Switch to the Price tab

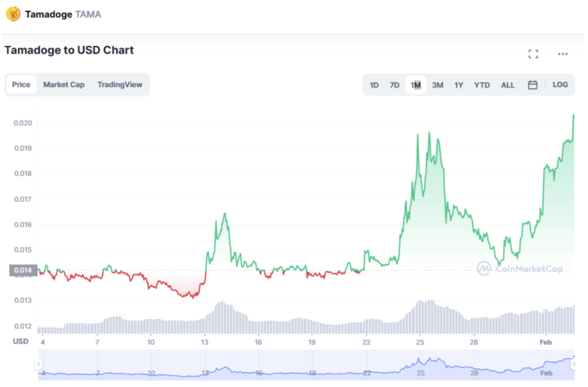click(21, 85)
